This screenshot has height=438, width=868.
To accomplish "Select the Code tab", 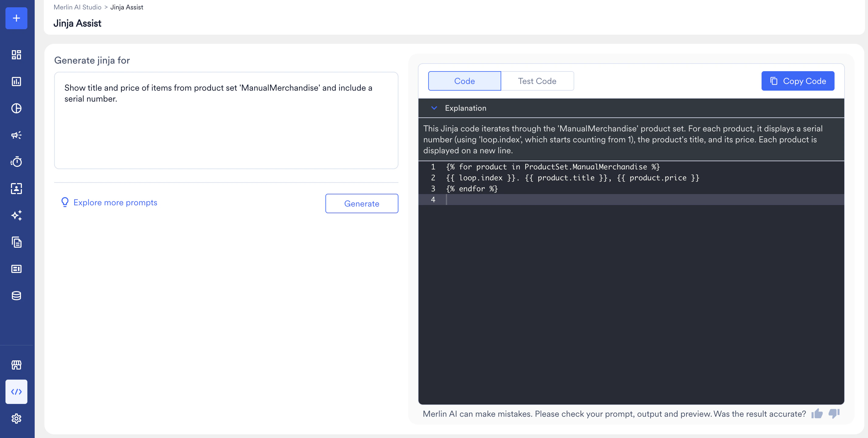I will [464, 81].
